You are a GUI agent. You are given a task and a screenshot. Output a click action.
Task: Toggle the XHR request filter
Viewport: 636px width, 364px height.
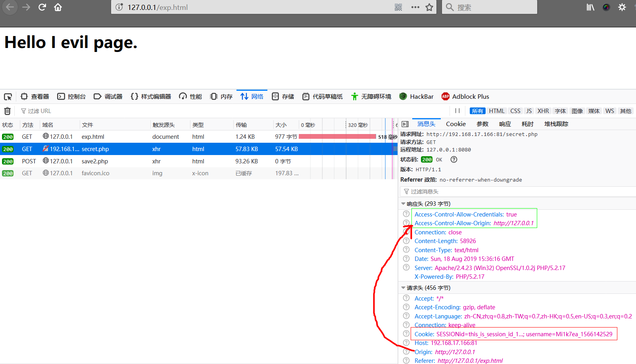[543, 111]
